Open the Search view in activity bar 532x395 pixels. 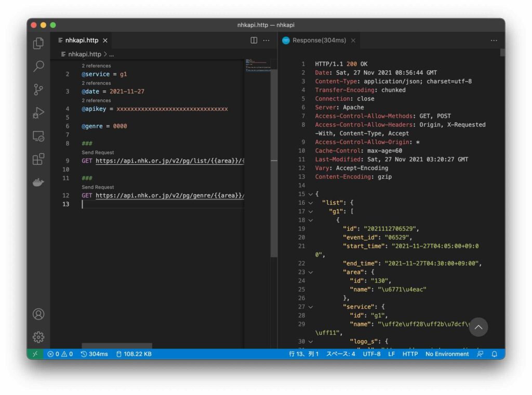pos(38,67)
